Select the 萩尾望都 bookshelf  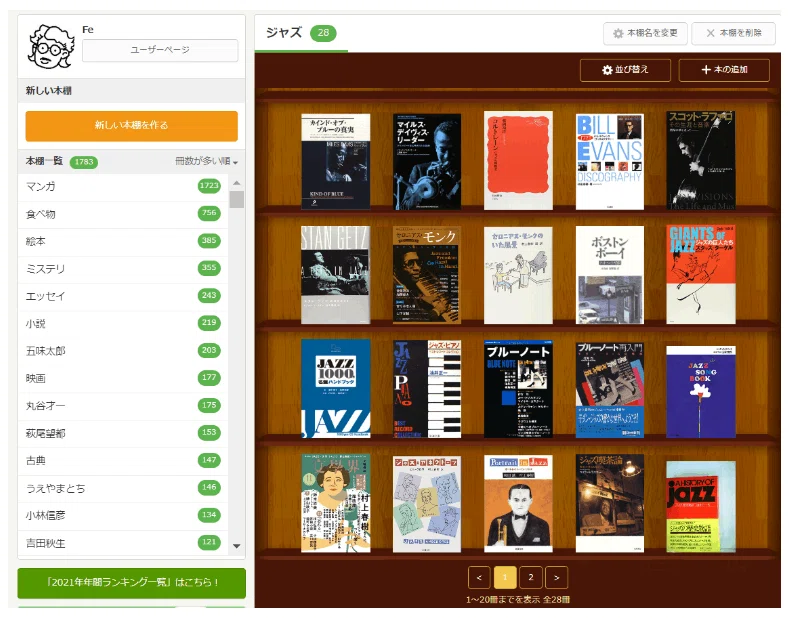[x=123, y=433]
